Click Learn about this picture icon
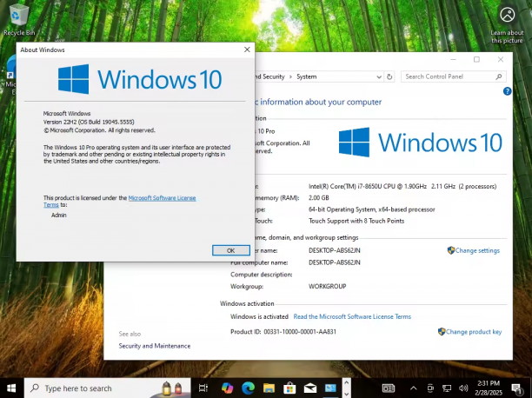532x398 pixels. coord(508,23)
